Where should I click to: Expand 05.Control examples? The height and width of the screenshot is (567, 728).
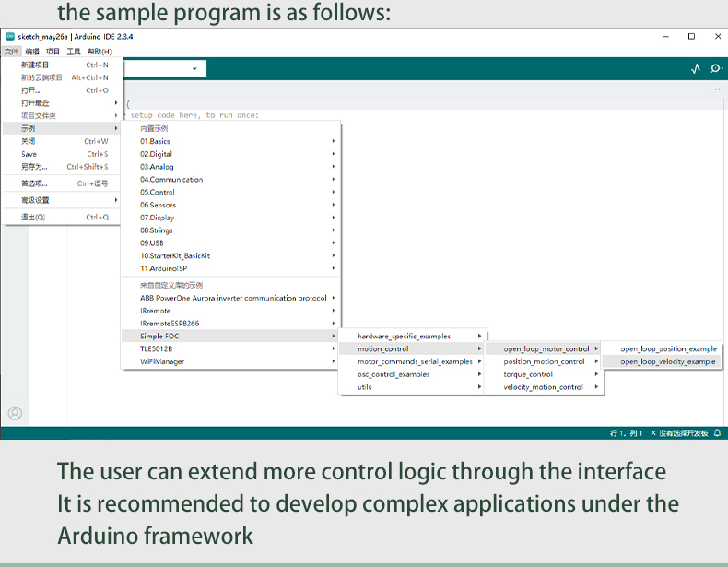(x=230, y=192)
